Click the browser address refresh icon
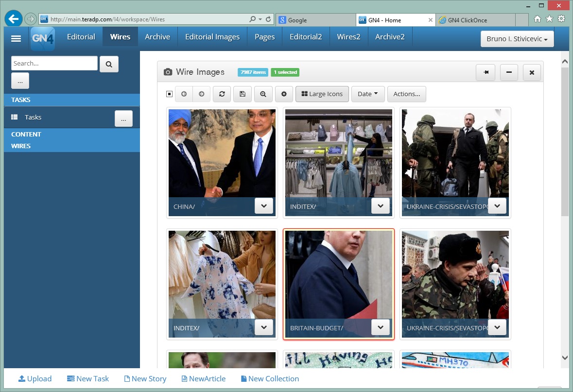The width and height of the screenshot is (573, 392). tap(268, 19)
